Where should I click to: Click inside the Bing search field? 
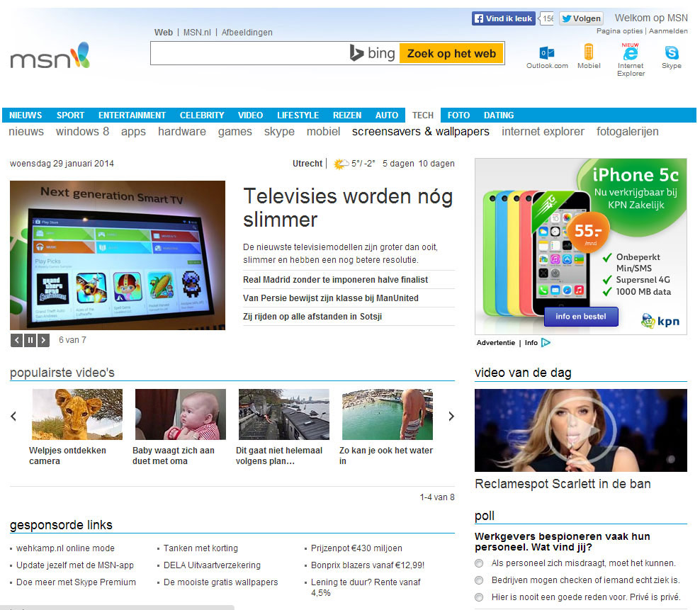pos(248,54)
